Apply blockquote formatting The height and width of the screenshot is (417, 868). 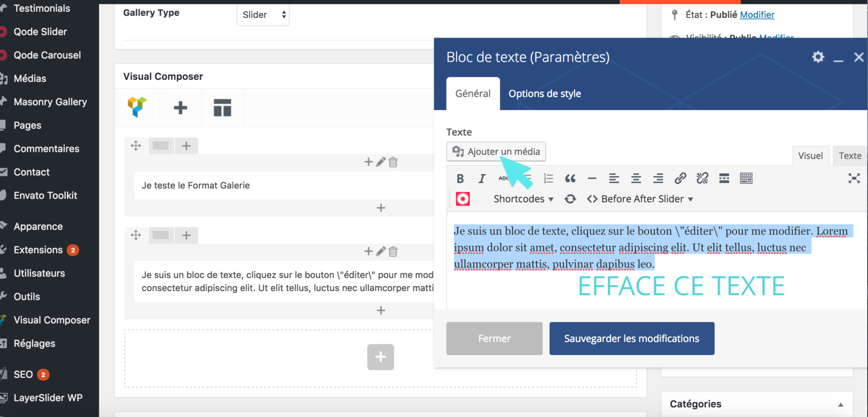pos(570,179)
